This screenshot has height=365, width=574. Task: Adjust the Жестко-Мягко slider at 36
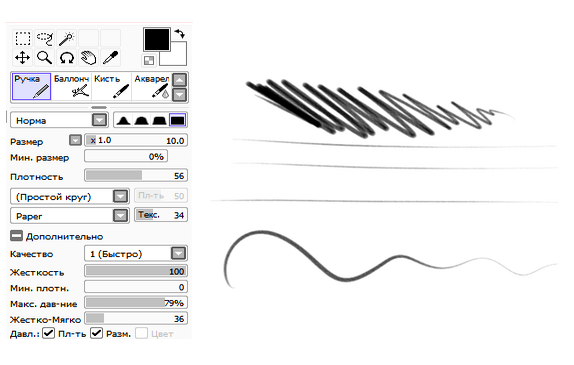click(x=136, y=319)
